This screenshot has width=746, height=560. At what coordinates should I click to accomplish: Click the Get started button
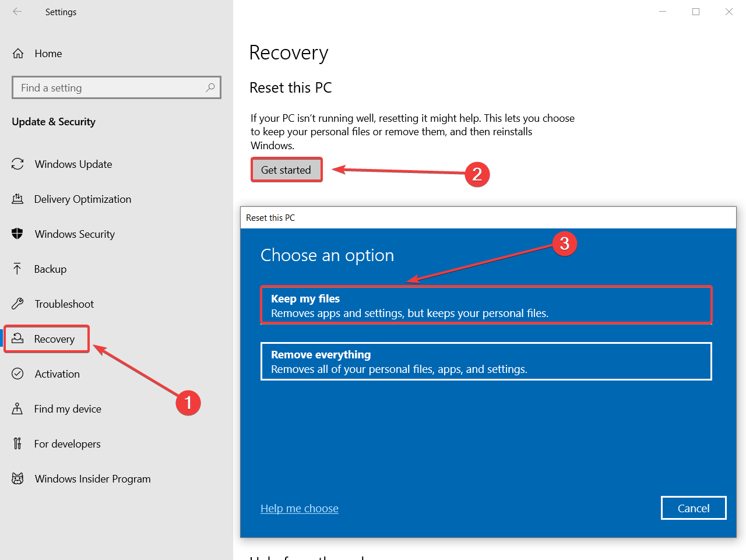tap(286, 170)
